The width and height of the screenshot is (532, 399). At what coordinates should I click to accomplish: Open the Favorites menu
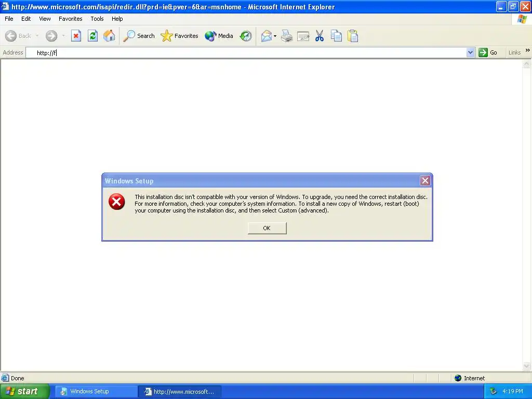coord(71,19)
